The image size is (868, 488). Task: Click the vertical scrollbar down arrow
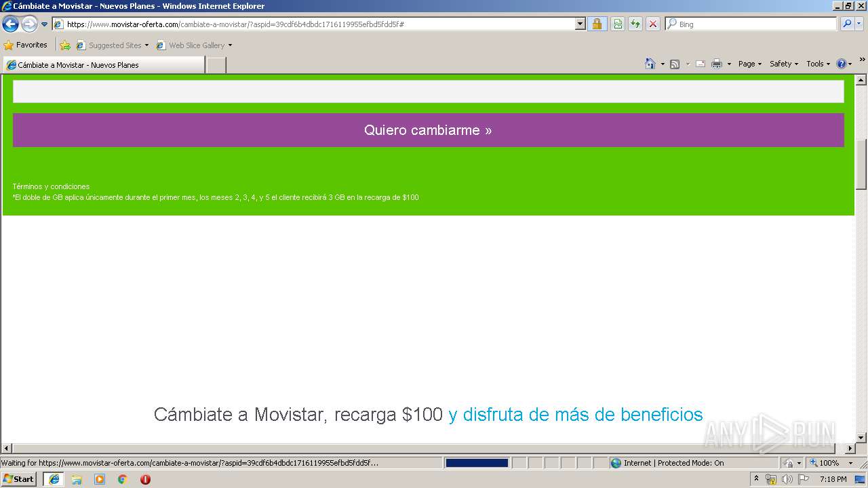click(x=861, y=438)
